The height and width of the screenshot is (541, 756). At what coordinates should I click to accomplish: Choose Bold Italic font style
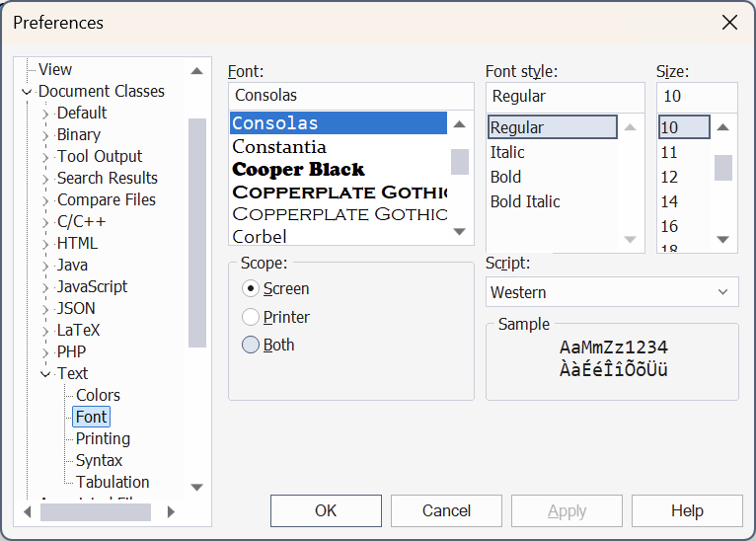point(525,201)
